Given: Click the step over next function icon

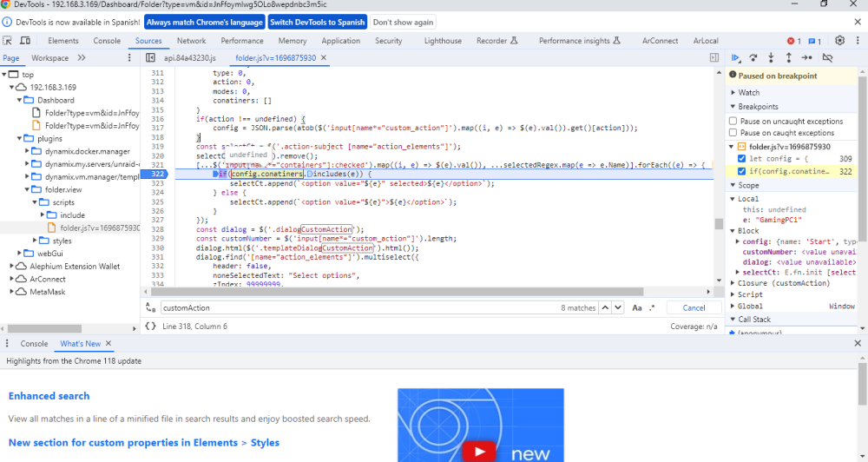Looking at the screenshot, I should (753, 57).
